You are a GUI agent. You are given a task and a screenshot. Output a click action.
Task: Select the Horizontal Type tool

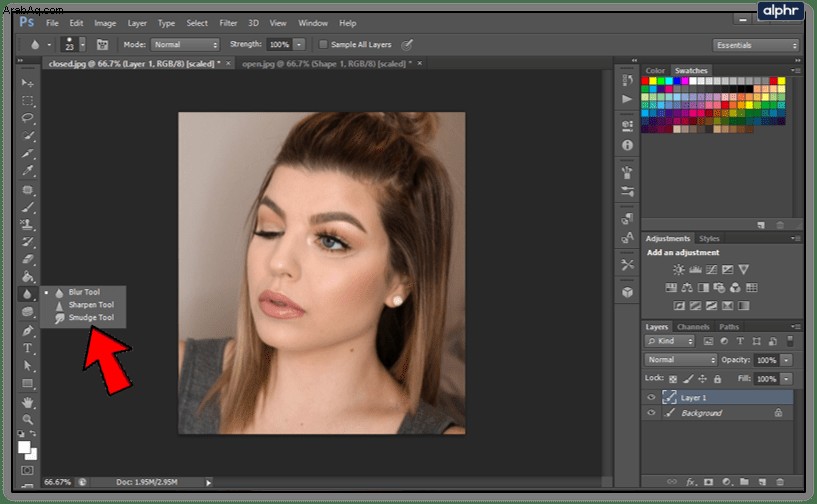pos(28,348)
